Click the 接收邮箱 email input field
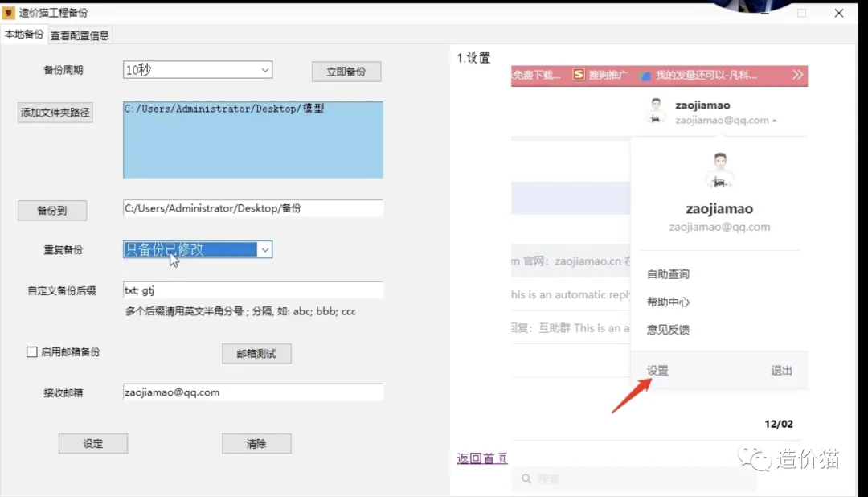The height and width of the screenshot is (497, 868). pos(252,392)
